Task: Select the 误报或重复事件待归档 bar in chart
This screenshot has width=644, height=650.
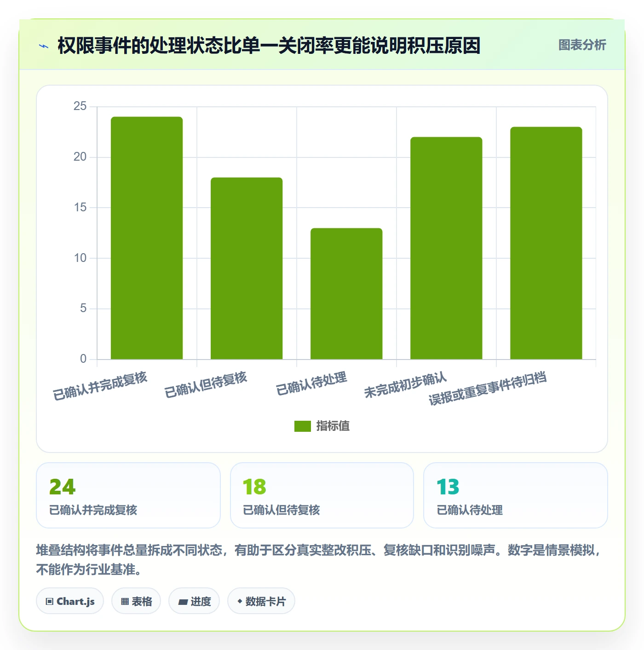Action: point(546,243)
